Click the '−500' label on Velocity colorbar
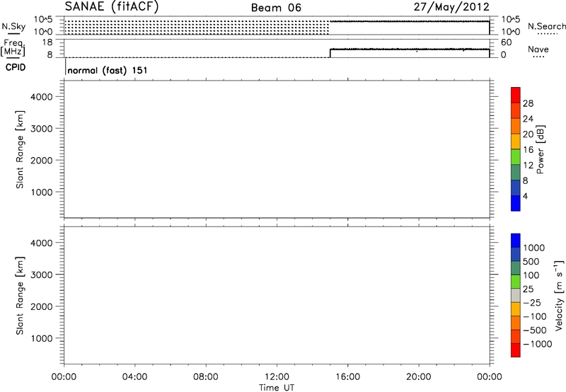The width and height of the screenshot is (566, 392). [x=535, y=330]
